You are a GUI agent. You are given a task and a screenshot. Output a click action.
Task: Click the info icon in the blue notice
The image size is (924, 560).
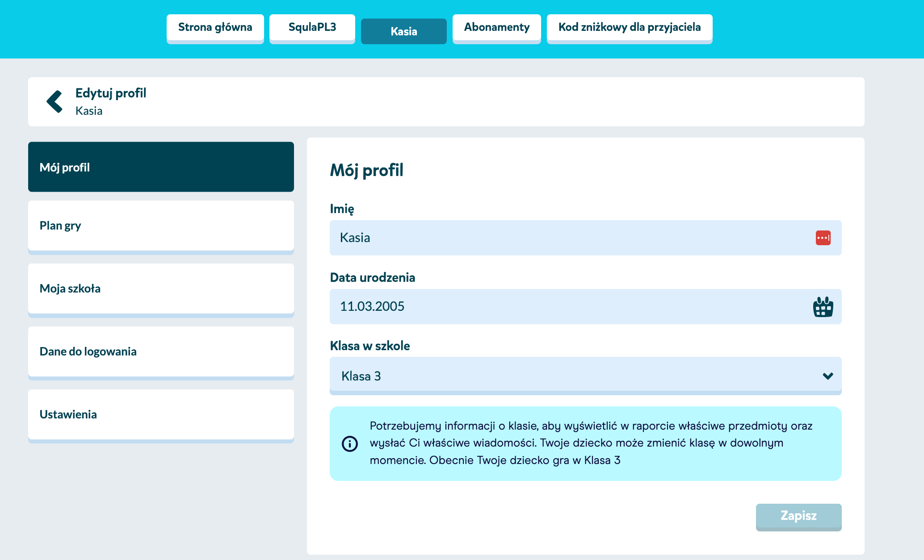(x=349, y=443)
